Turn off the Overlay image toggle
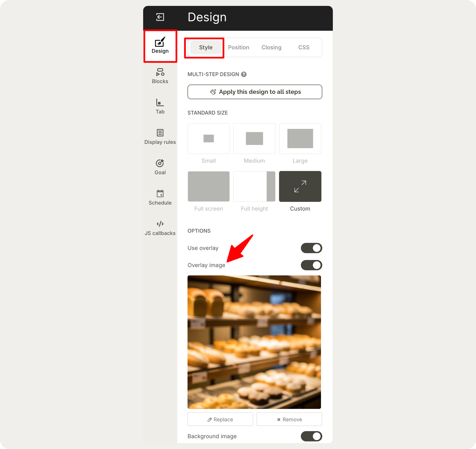 point(311,265)
